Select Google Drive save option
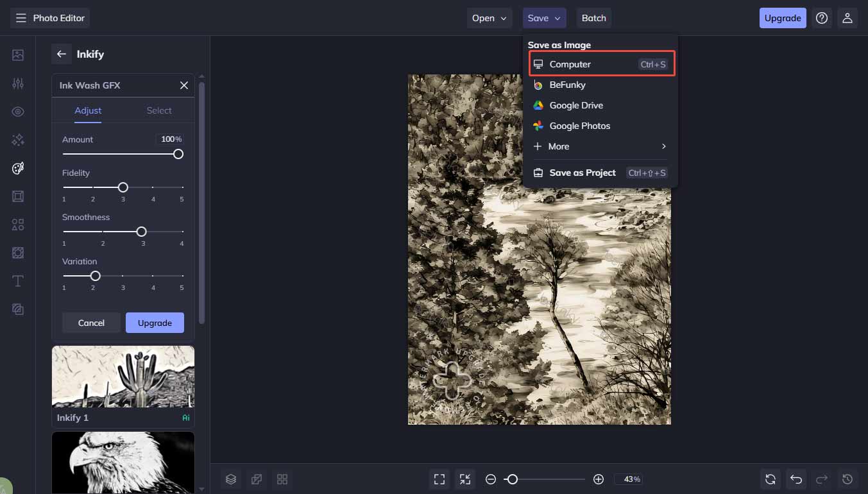Image resolution: width=868 pixels, height=494 pixels. [x=575, y=105]
